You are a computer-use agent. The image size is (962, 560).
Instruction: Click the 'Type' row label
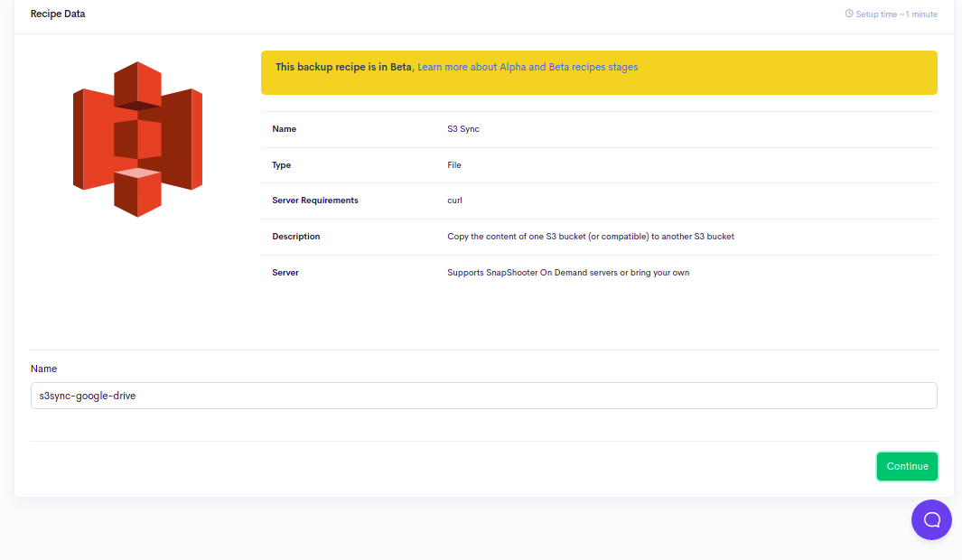click(281, 165)
